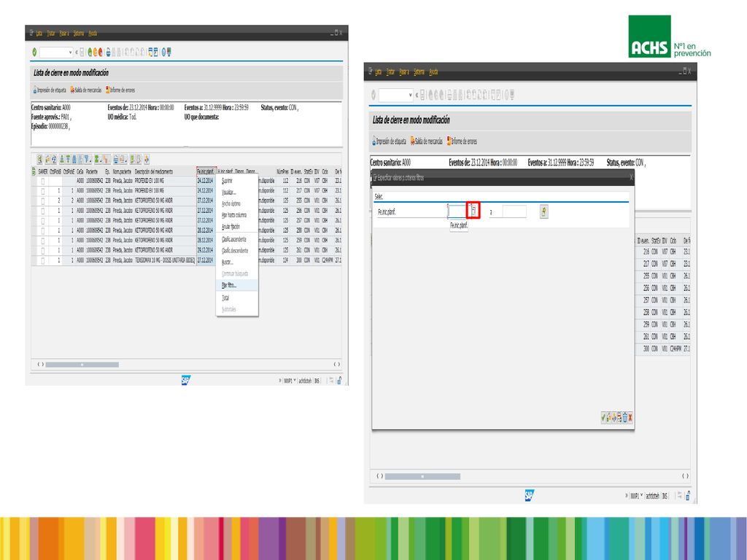Click the upper value field after 'a'
This screenshot has width=747, height=560.
click(x=514, y=211)
